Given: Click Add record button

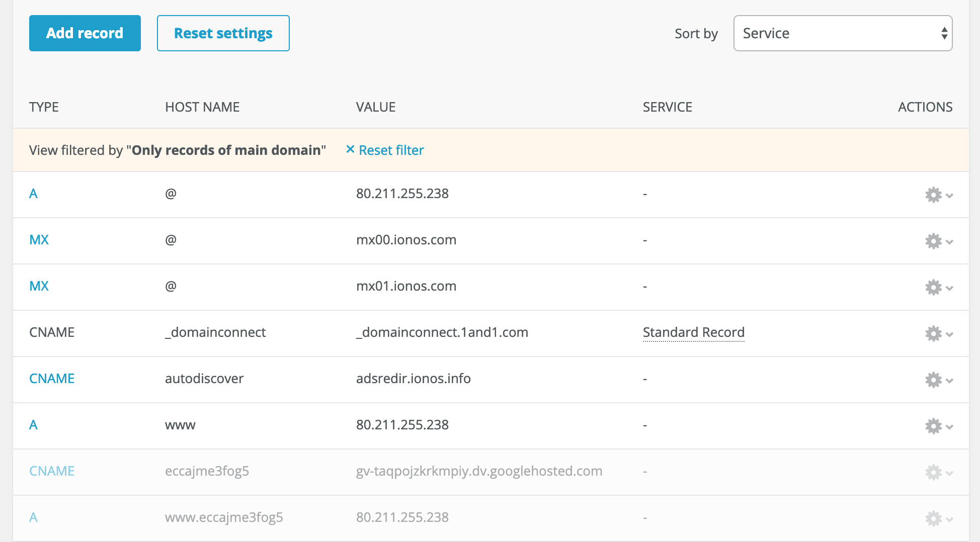Looking at the screenshot, I should (85, 33).
